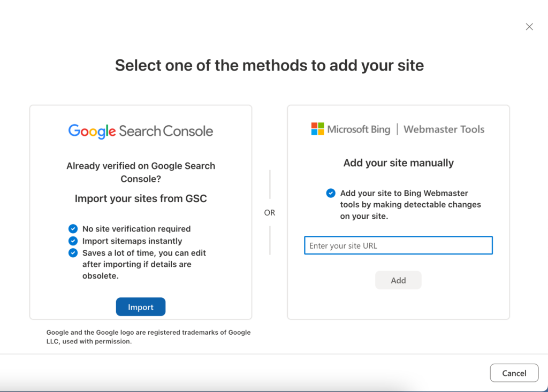Click the Webmaster Tools label
The image size is (548, 392).
click(444, 129)
